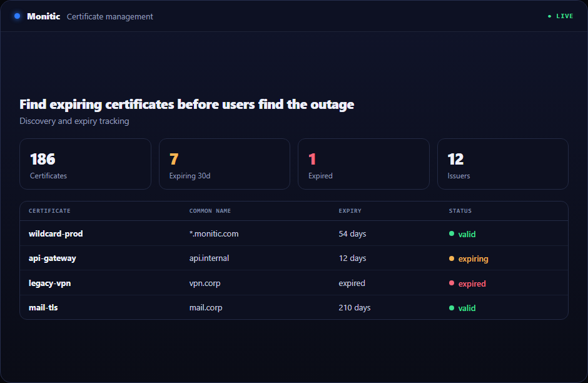This screenshot has height=383, width=588.
Task: Click the red expired status badge for legacy-vpn
Action: tap(468, 283)
